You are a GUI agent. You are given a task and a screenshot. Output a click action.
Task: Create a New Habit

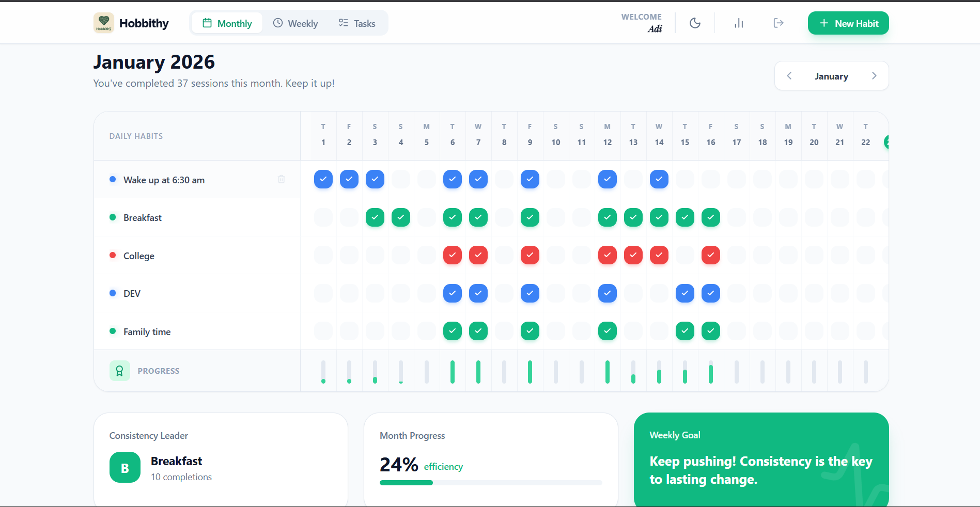click(848, 23)
